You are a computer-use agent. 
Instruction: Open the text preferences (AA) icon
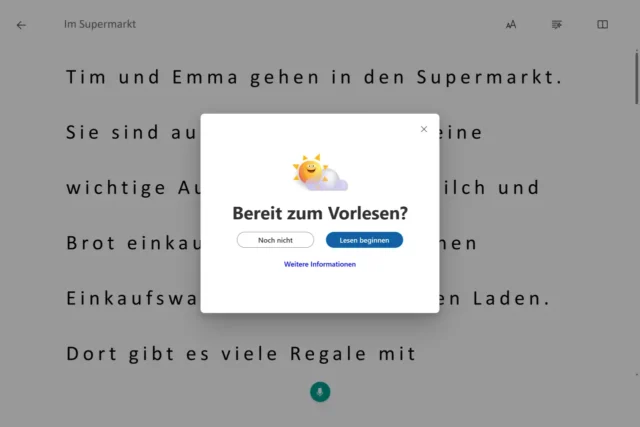[511, 25]
